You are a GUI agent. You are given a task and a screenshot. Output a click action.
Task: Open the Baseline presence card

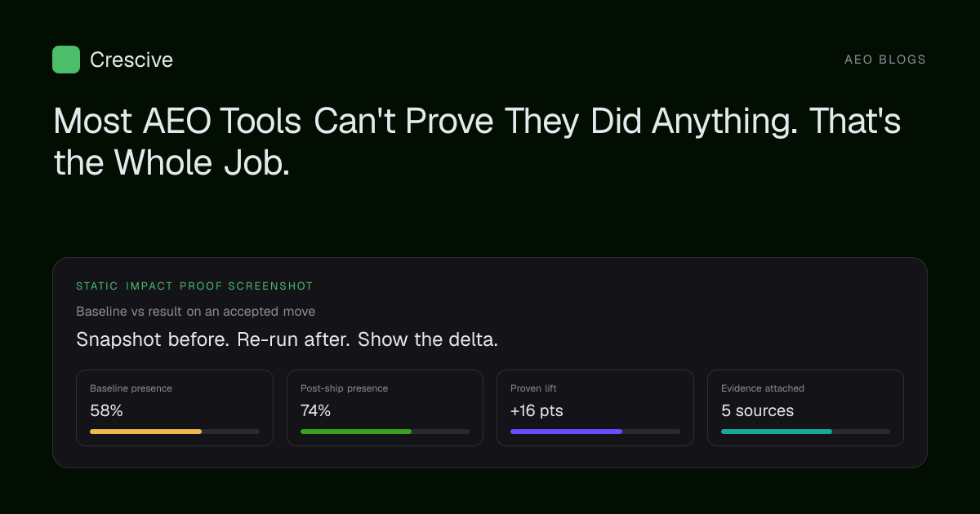[175, 408]
